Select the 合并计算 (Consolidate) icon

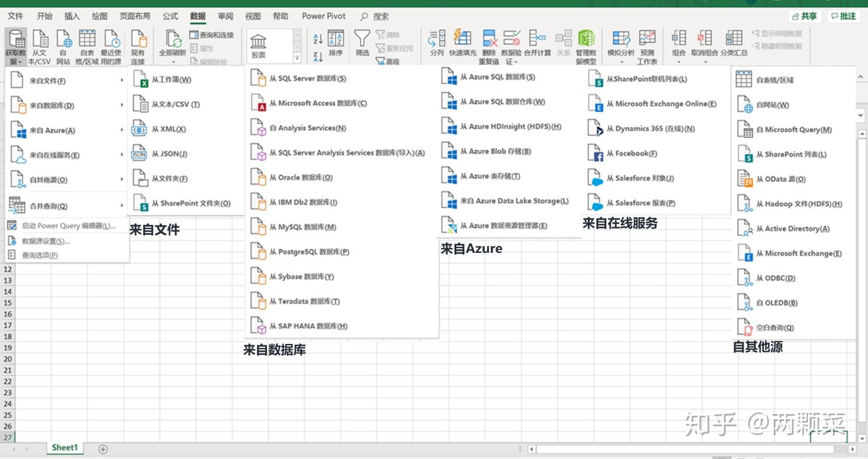click(537, 41)
